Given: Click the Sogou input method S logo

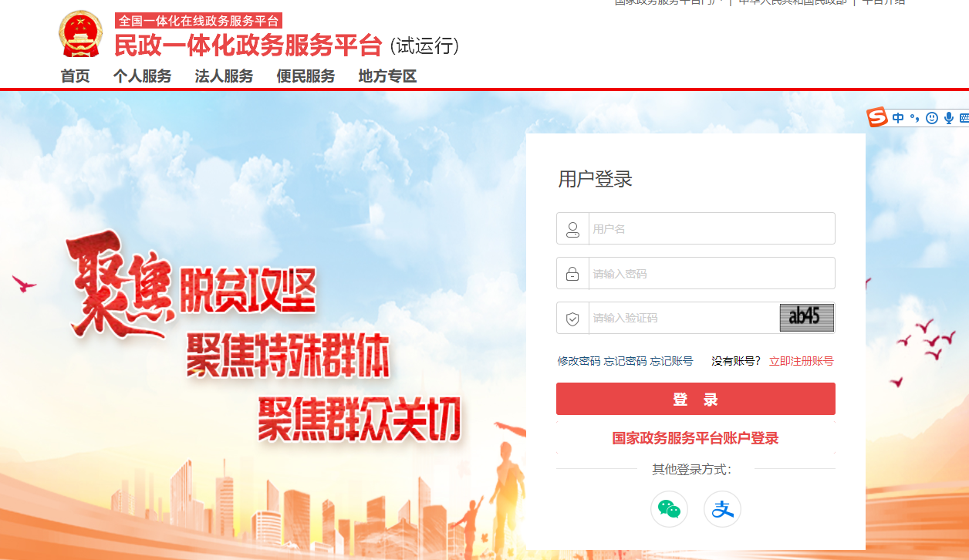Looking at the screenshot, I should 877,117.
